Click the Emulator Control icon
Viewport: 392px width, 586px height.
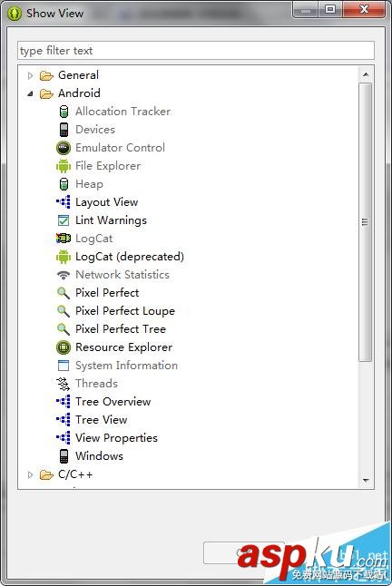coord(64,148)
